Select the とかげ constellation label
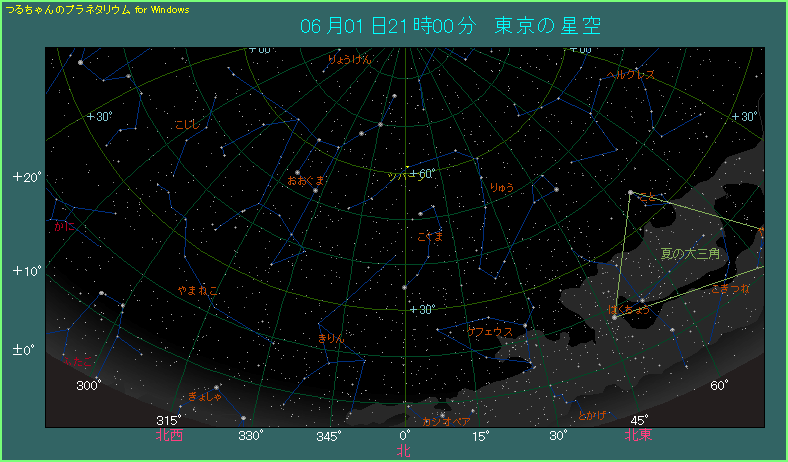The image size is (788, 462). point(592,415)
